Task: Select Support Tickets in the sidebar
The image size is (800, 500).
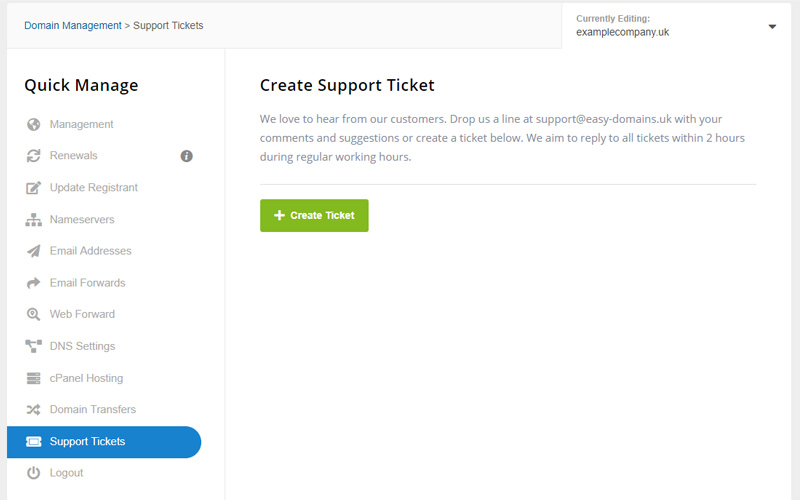Action: point(88,442)
